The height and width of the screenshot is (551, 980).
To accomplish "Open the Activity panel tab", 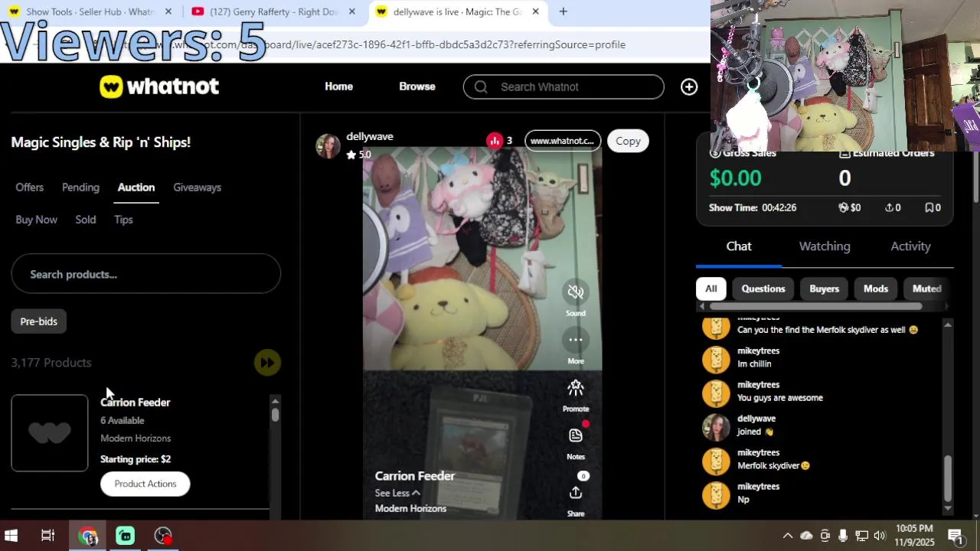I will click(910, 246).
